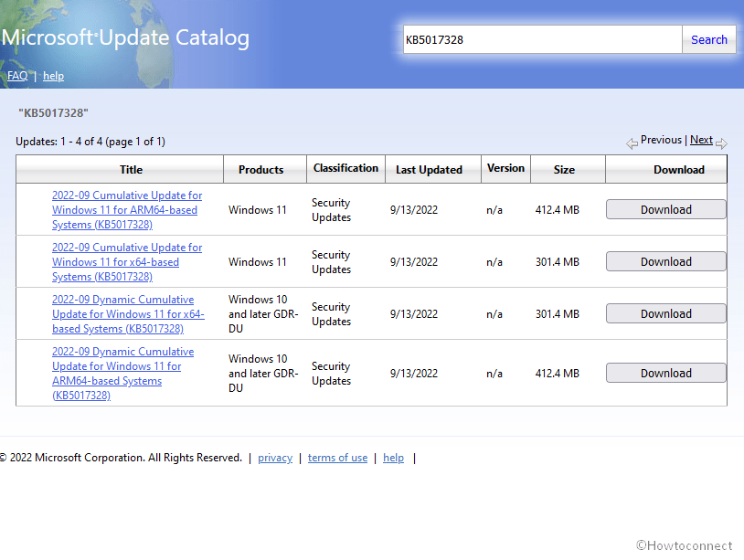
Task: Click the KB5017328 search input field
Action: click(x=543, y=39)
